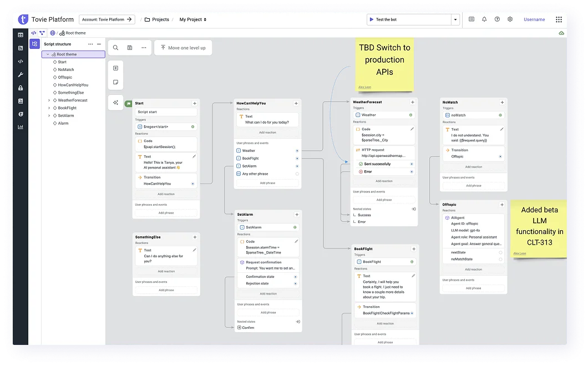Open canvas toolbar more options

tap(144, 48)
